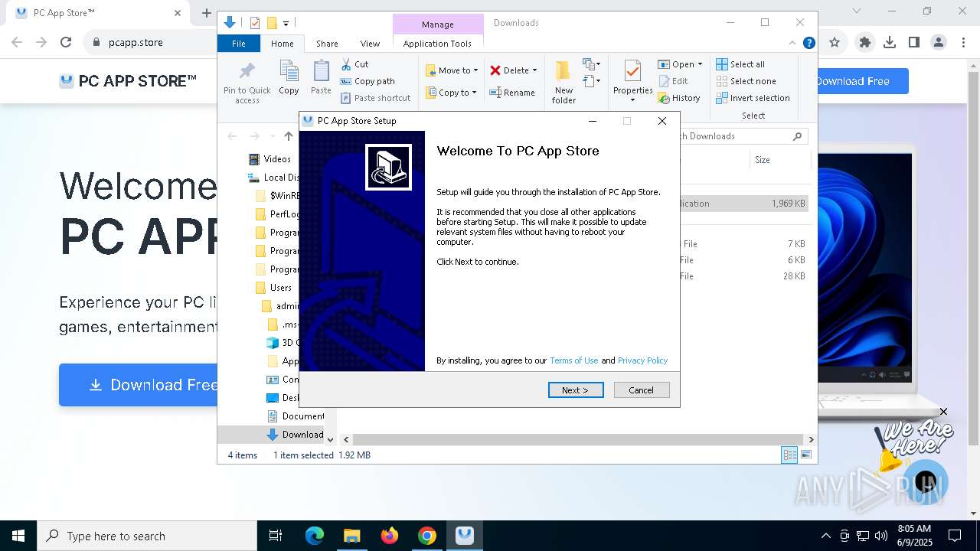This screenshot has height=551, width=980.
Task: Open Chrome Downloads icon
Action: point(890,43)
